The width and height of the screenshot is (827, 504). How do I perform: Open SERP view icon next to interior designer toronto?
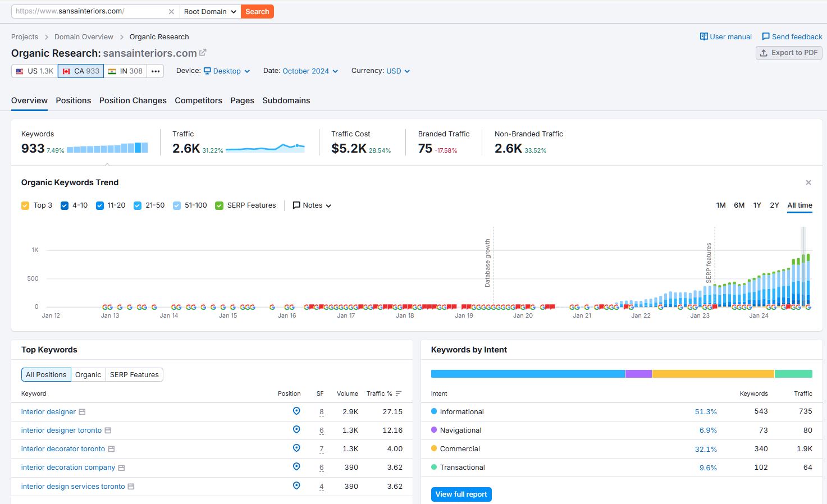(x=108, y=430)
